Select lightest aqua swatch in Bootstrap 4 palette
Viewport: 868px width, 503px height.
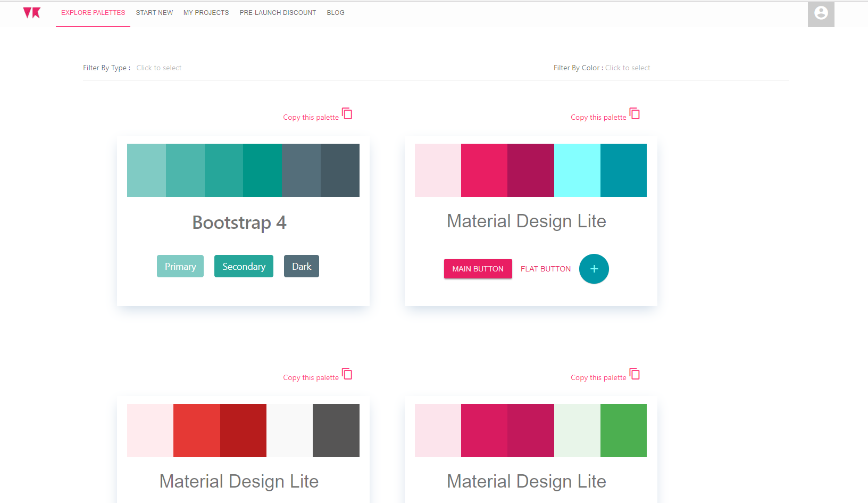click(146, 170)
